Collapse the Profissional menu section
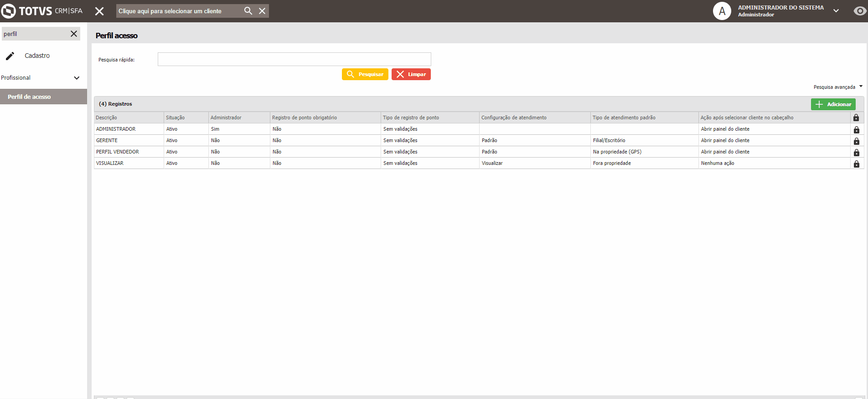 (x=77, y=78)
